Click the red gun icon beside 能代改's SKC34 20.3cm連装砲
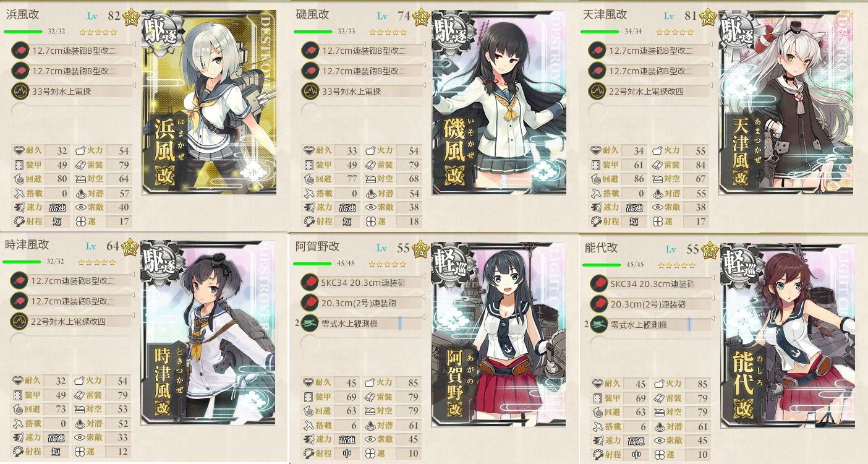The width and height of the screenshot is (868, 464). [x=598, y=284]
